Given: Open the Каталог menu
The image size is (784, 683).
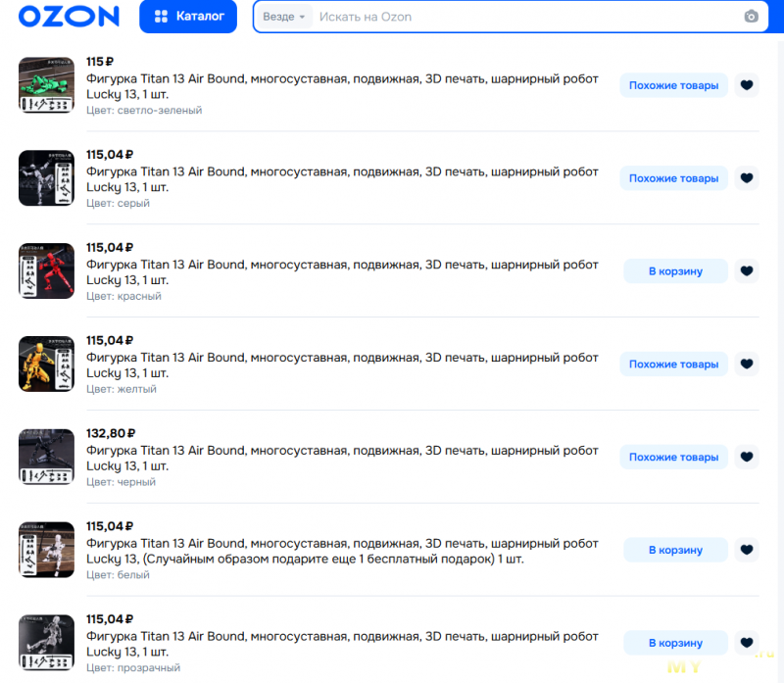Looking at the screenshot, I should (x=188, y=17).
